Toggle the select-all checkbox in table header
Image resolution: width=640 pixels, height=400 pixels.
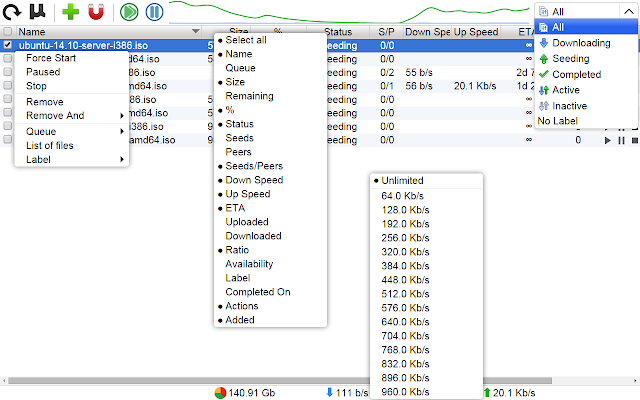7,31
